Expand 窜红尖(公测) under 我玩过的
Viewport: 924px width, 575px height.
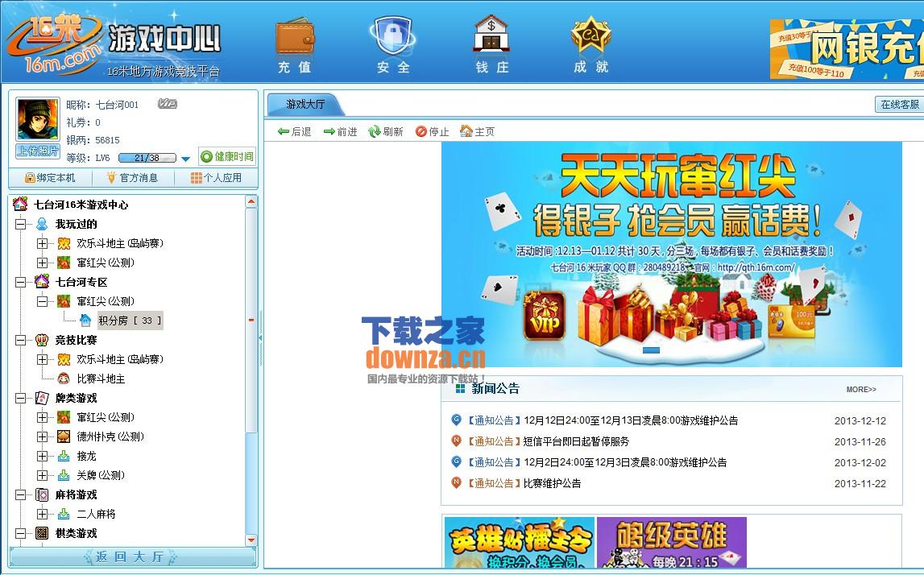click(42, 263)
